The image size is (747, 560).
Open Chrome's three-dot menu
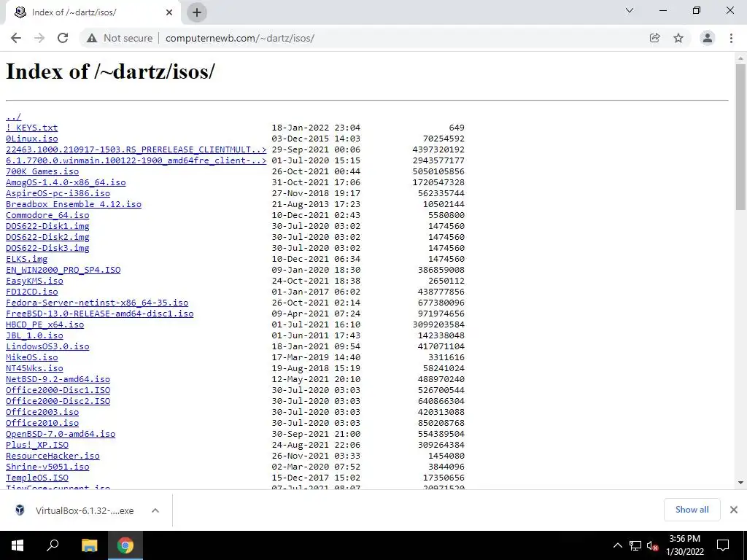pos(731,38)
